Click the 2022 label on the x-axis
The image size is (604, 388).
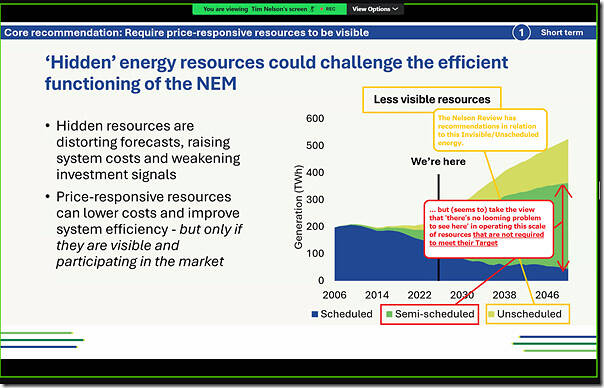coord(419,295)
